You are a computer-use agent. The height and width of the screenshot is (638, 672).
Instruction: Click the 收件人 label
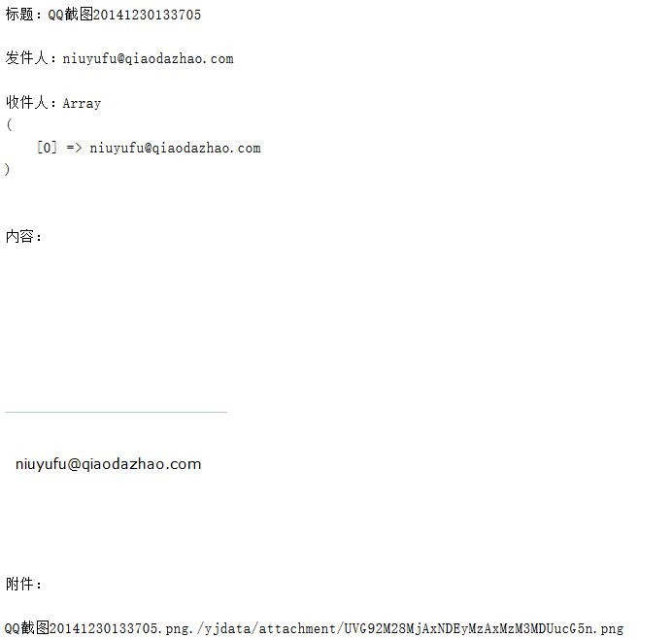tap(26, 103)
